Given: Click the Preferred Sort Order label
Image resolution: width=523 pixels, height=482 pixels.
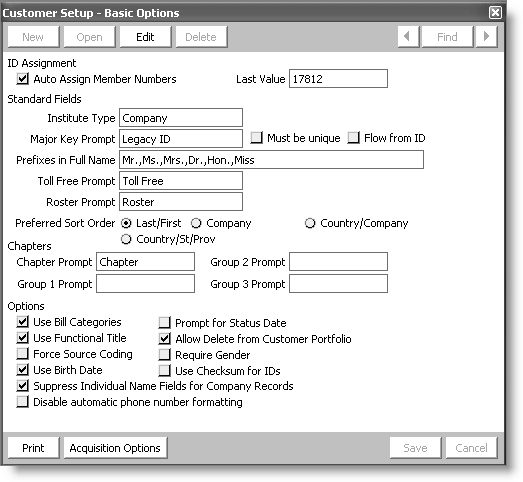Looking at the screenshot, I should click(65, 223).
